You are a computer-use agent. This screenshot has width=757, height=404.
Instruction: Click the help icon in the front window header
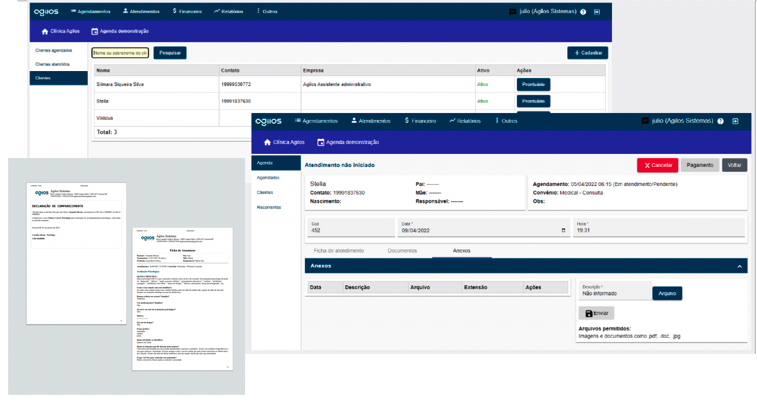tap(720, 121)
